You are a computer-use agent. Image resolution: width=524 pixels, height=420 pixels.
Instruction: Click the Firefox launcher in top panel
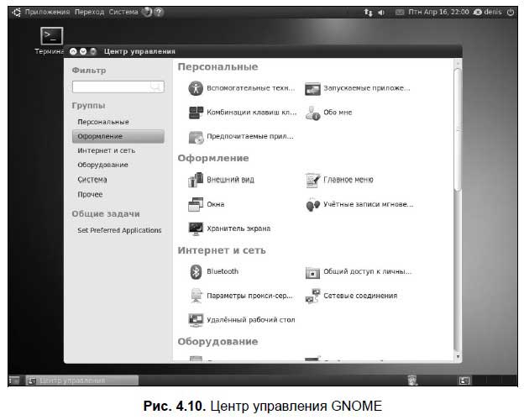(x=147, y=13)
